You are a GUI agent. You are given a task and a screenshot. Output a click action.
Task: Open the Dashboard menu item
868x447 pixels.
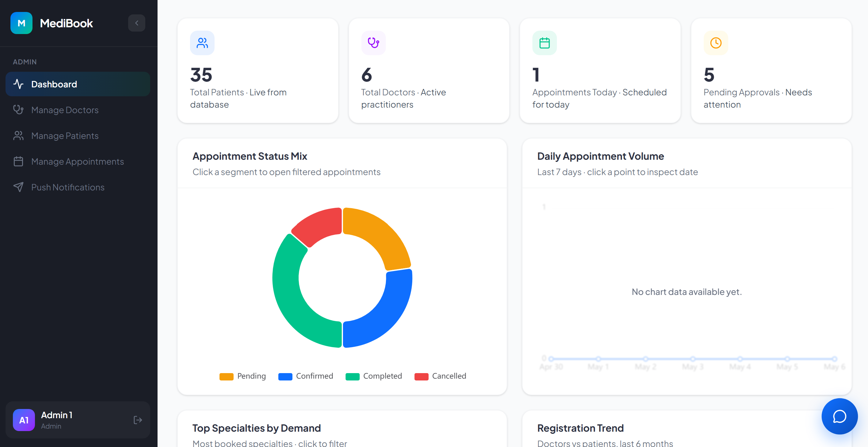78,84
